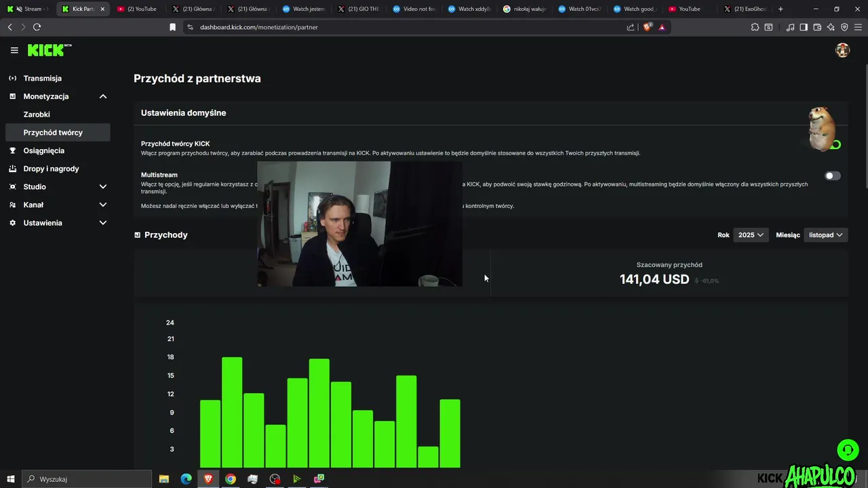The height and width of the screenshot is (488, 868).
Task: Open the browser extensions puzzle icon
Action: 755,27
